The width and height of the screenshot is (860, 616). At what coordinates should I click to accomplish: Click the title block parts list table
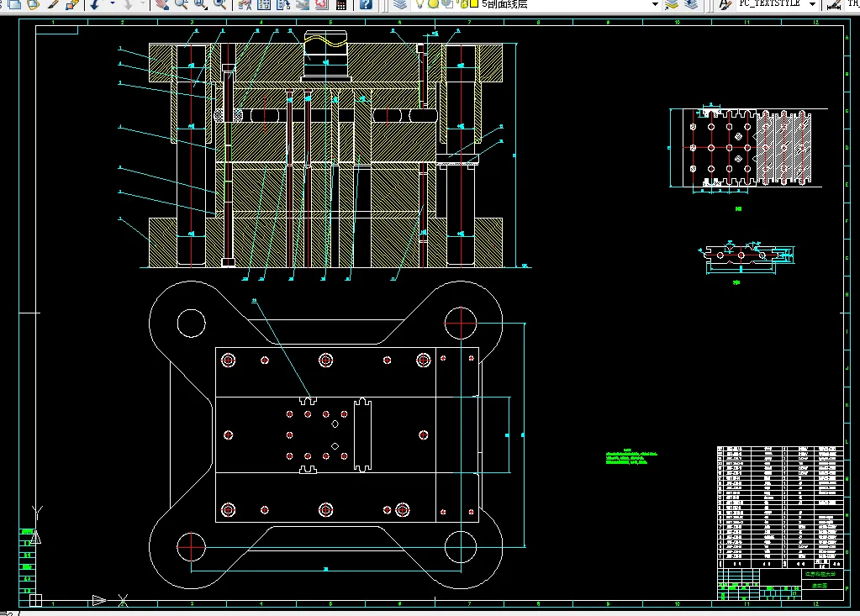[780, 508]
